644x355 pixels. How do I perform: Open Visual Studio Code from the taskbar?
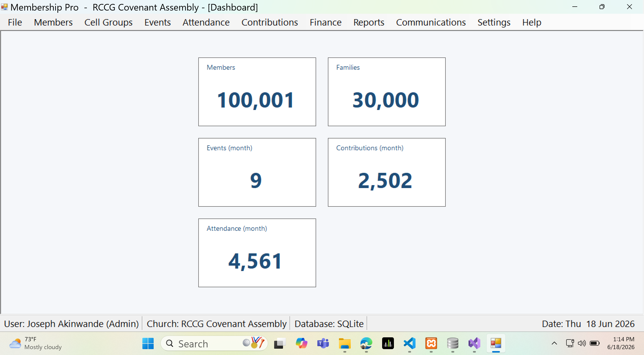click(x=410, y=343)
